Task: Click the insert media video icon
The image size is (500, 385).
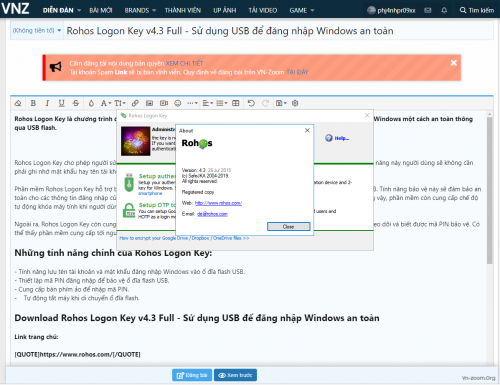Action: (164, 103)
